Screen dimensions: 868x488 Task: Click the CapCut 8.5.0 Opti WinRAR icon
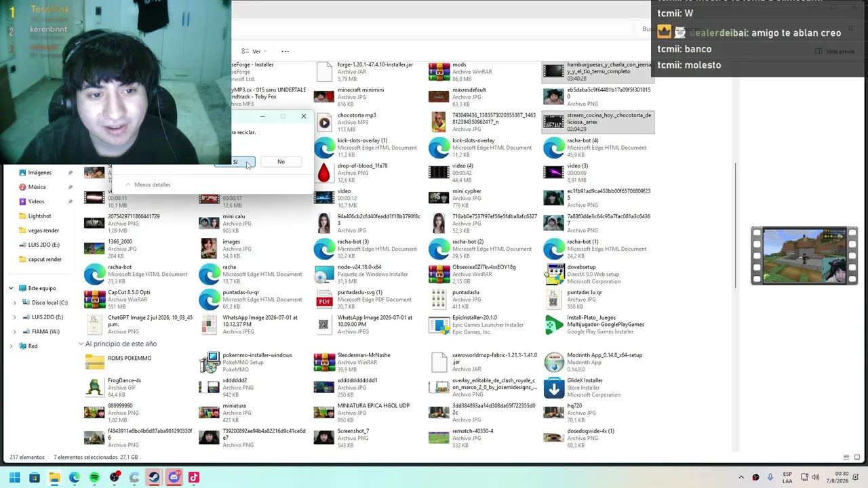coord(94,299)
